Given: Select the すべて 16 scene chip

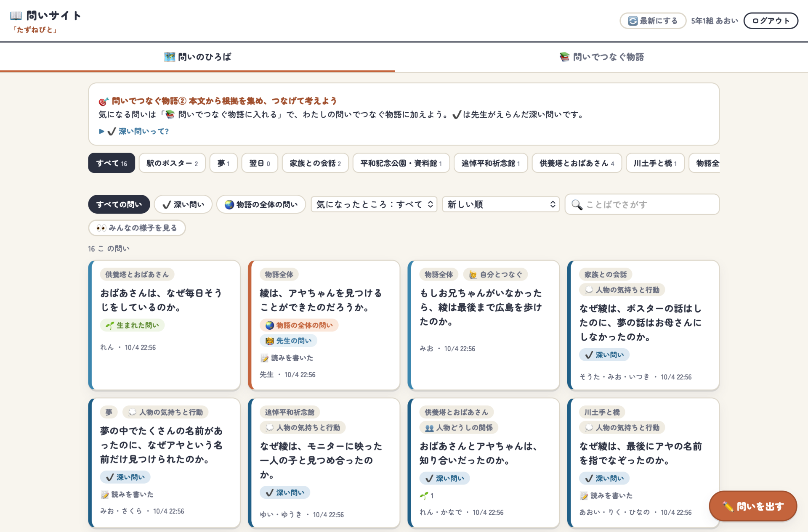Looking at the screenshot, I should 112,163.
